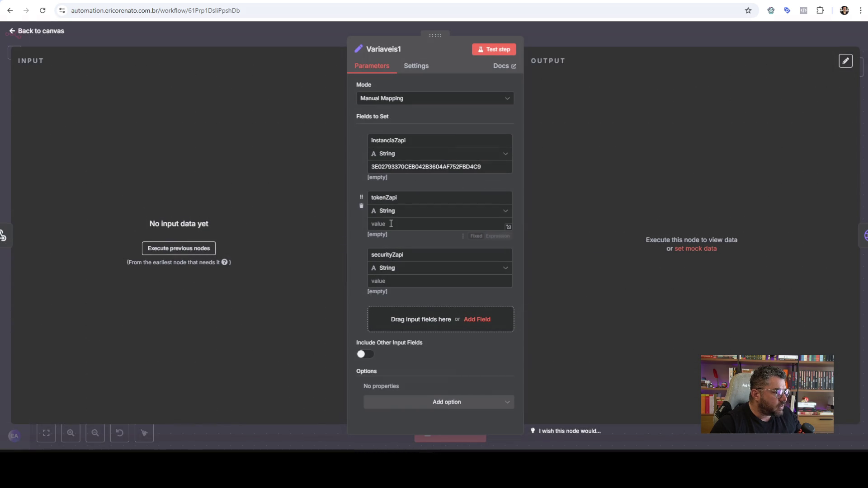Click the zoom out magnifier icon
Viewport: 868px width, 488px height.
point(95,433)
